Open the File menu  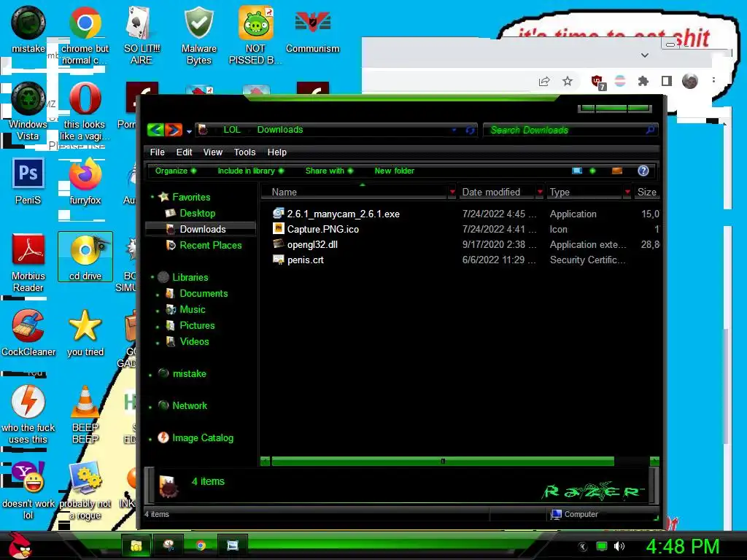point(158,152)
